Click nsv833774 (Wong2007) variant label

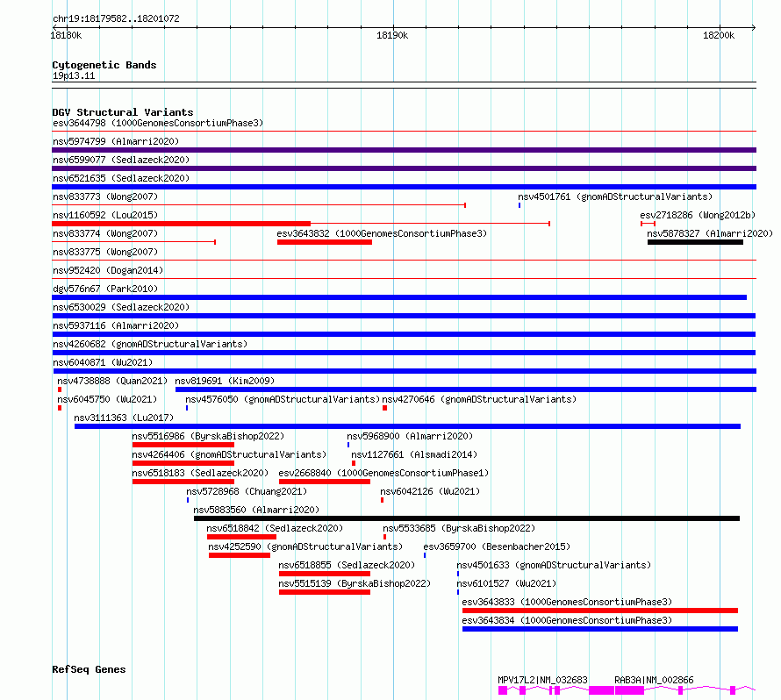(x=105, y=233)
